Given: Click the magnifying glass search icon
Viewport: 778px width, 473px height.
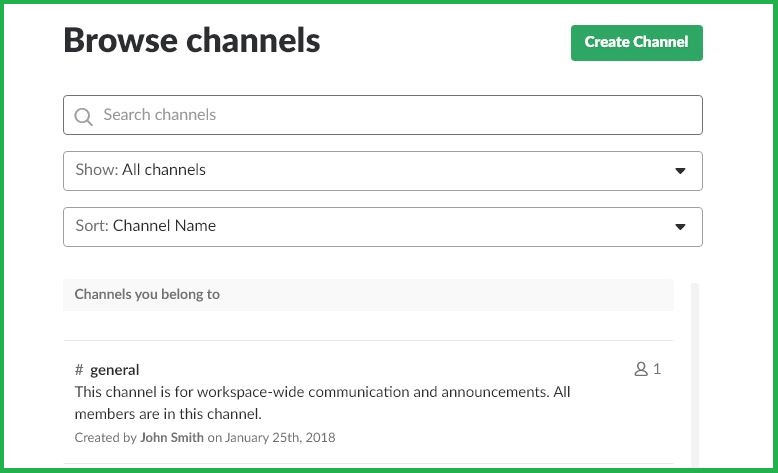Looking at the screenshot, I should (x=83, y=117).
